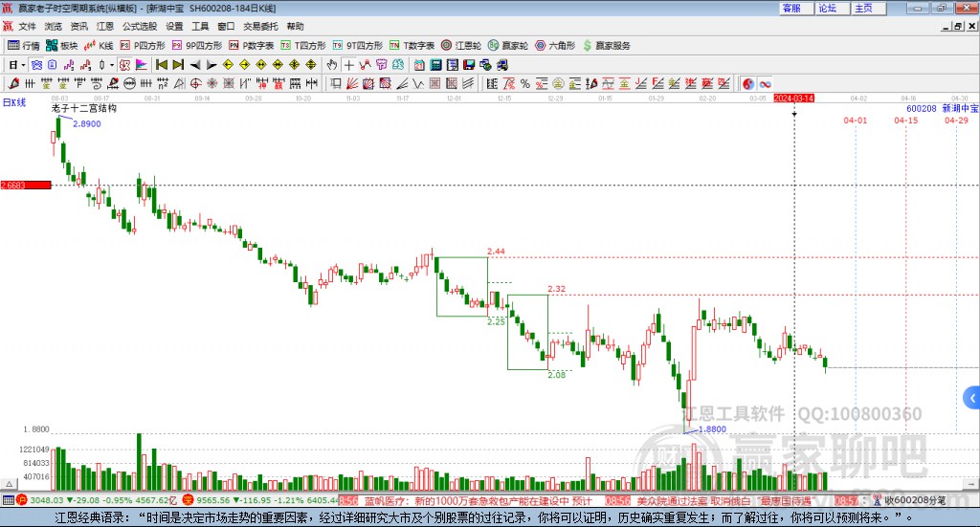
Task: Click the 论坛 forum link
Action: [827, 8]
